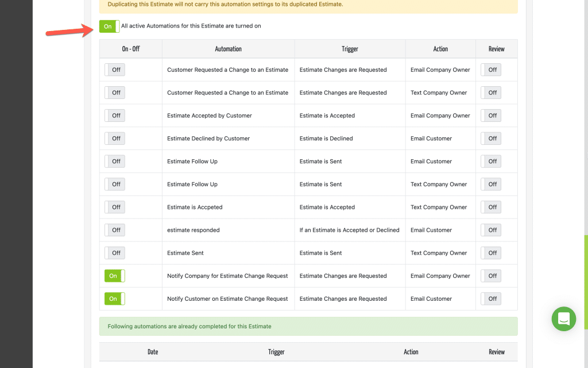Click the Trigger header in the completed automations table
The image size is (588, 368).
click(x=276, y=352)
